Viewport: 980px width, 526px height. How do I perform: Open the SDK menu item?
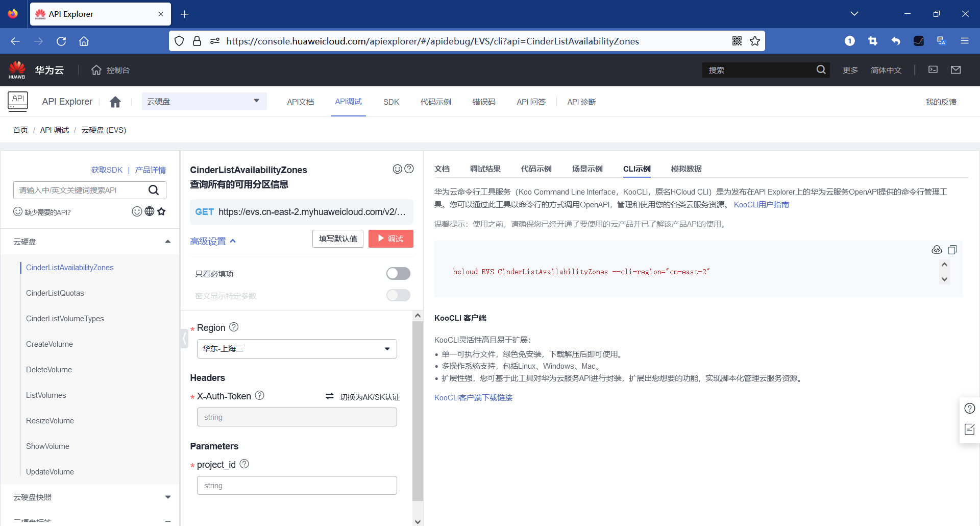coord(391,102)
